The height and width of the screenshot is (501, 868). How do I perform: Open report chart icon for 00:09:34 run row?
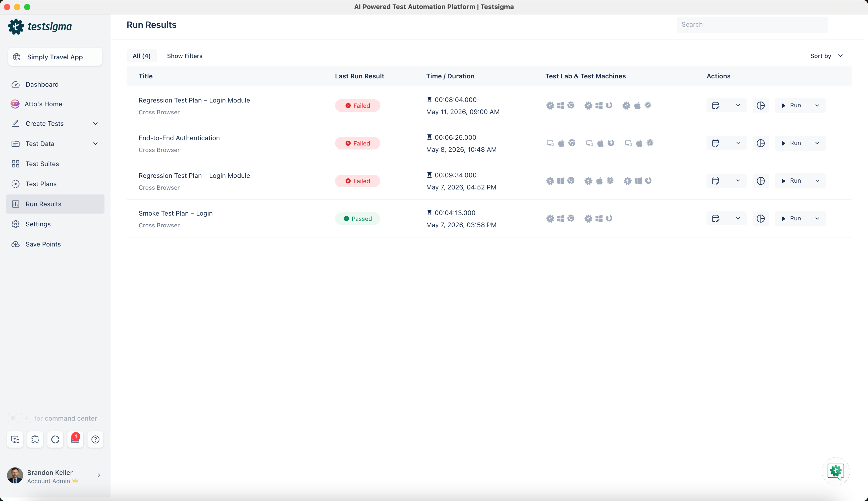pos(761,181)
